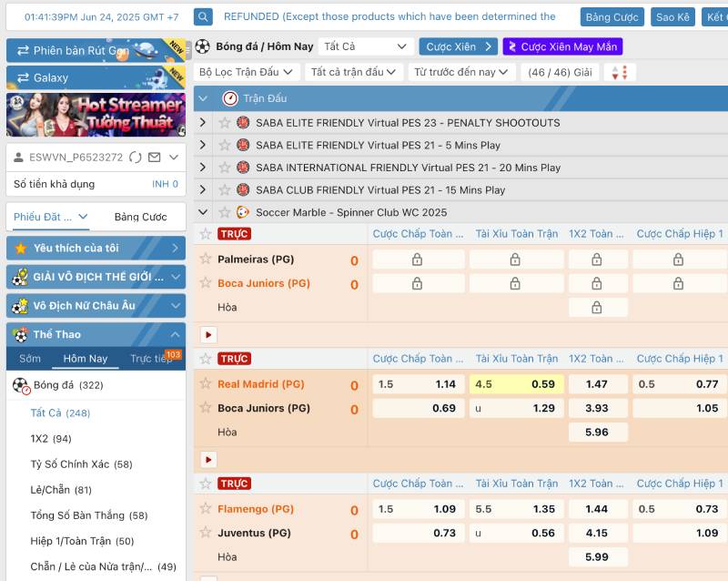Viewport: 728px width, 581px height.
Task: Select Tỷ Số Chính Xác in sidebar
Action: [x=69, y=464]
